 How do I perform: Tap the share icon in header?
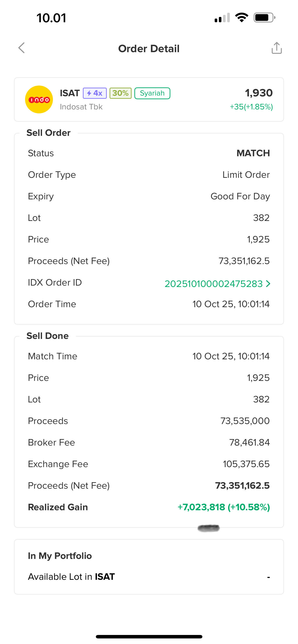point(276,48)
